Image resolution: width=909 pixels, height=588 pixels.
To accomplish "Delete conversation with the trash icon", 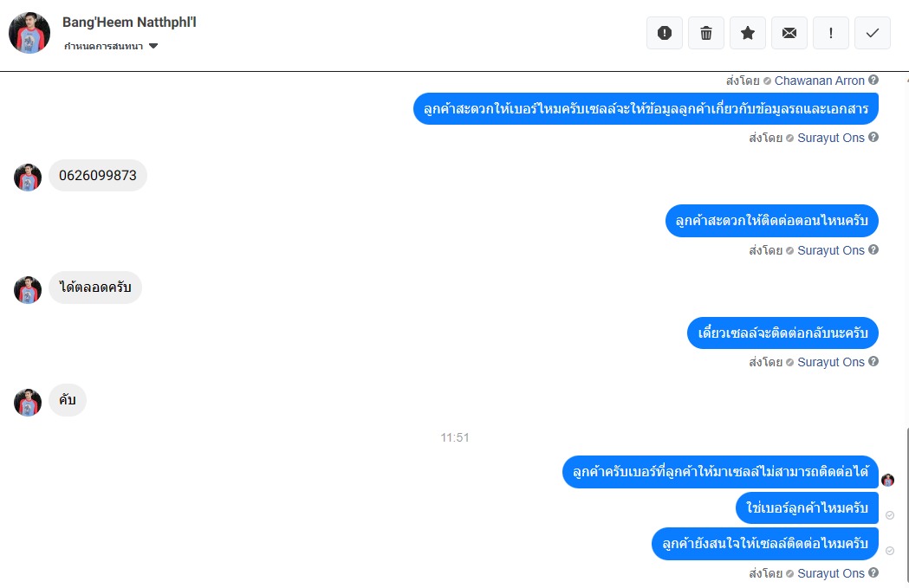I will coord(706,33).
